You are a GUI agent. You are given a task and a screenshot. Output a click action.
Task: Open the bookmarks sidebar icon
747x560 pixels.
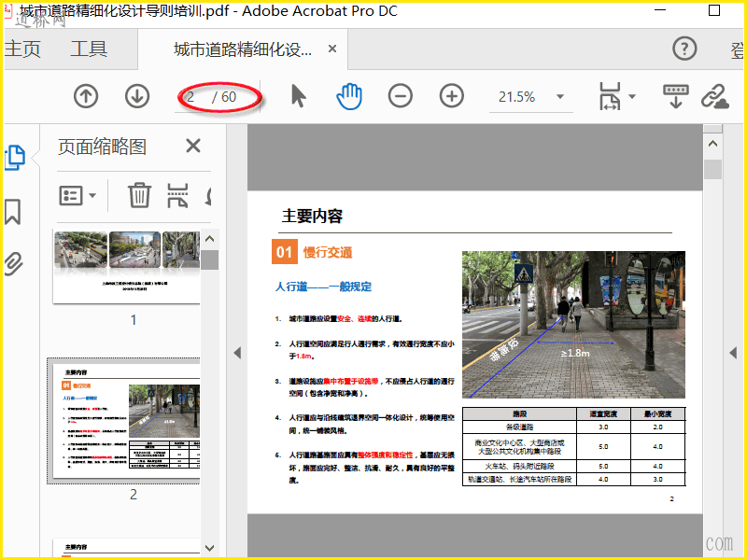pos(13,212)
